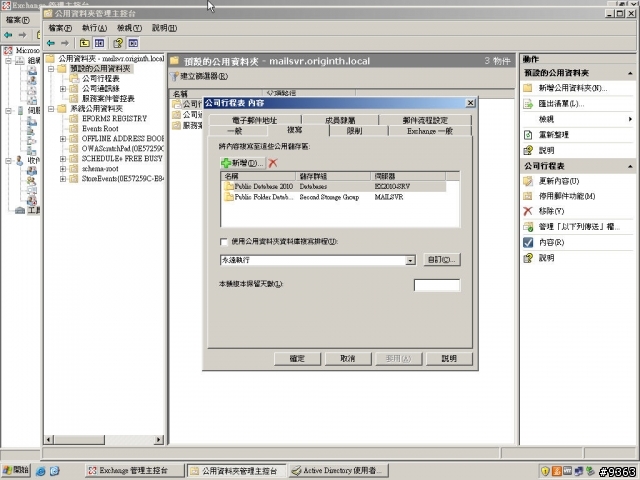Image resolution: width=640 pixels, height=480 pixels.
Task: Select 服務案件管控表 in folder tree
Action: (108, 99)
